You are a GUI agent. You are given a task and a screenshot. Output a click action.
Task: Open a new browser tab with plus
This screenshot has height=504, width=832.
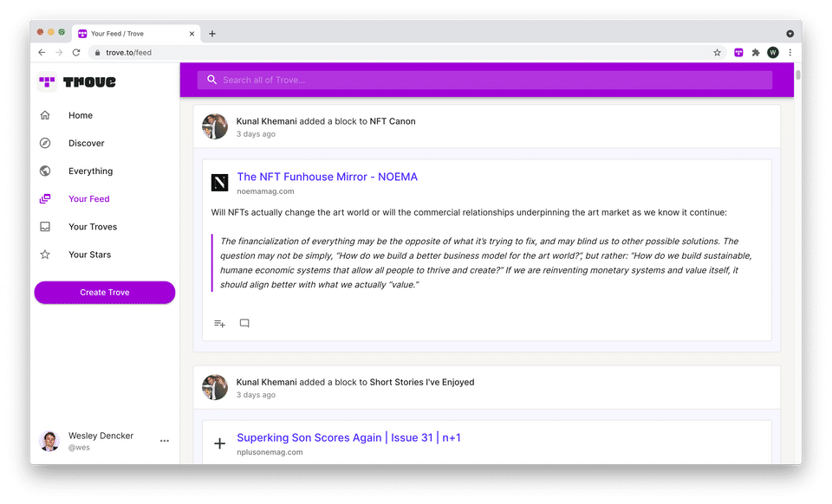(x=212, y=34)
